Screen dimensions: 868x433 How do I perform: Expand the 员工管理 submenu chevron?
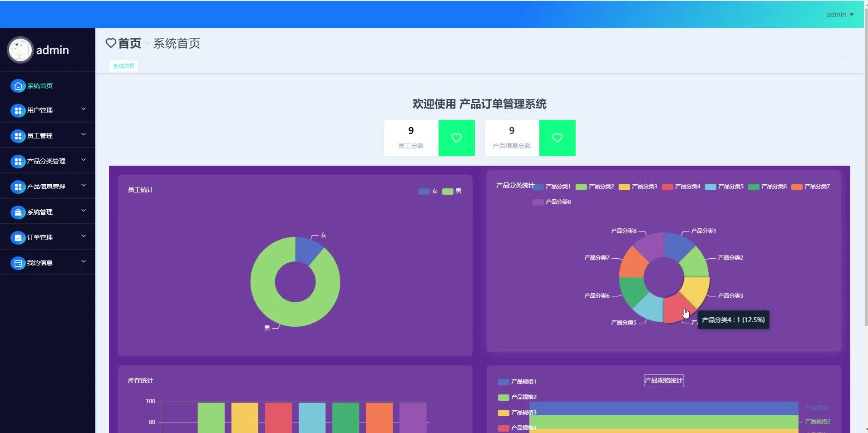coord(84,134)
